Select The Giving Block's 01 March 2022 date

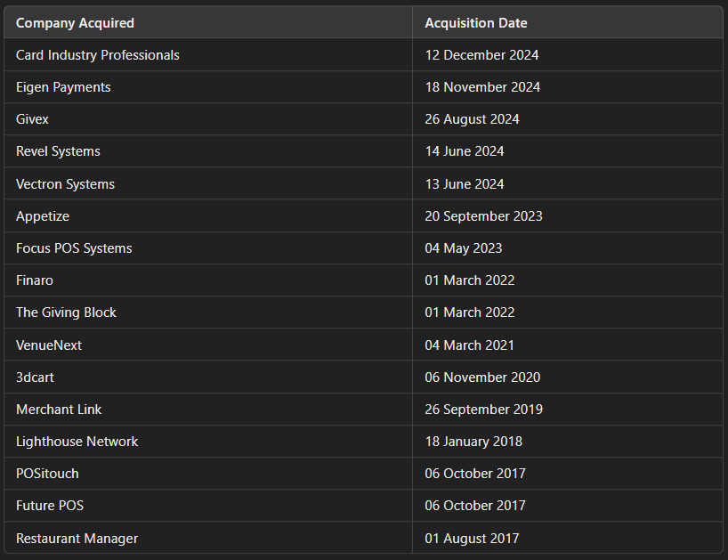(469, 312)
